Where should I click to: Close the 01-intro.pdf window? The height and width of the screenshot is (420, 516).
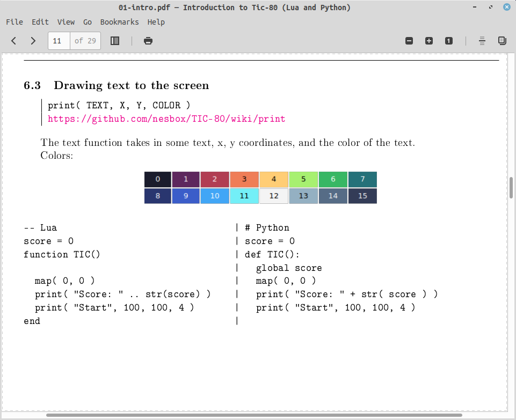pyautogui.click(x=507, y=7)
